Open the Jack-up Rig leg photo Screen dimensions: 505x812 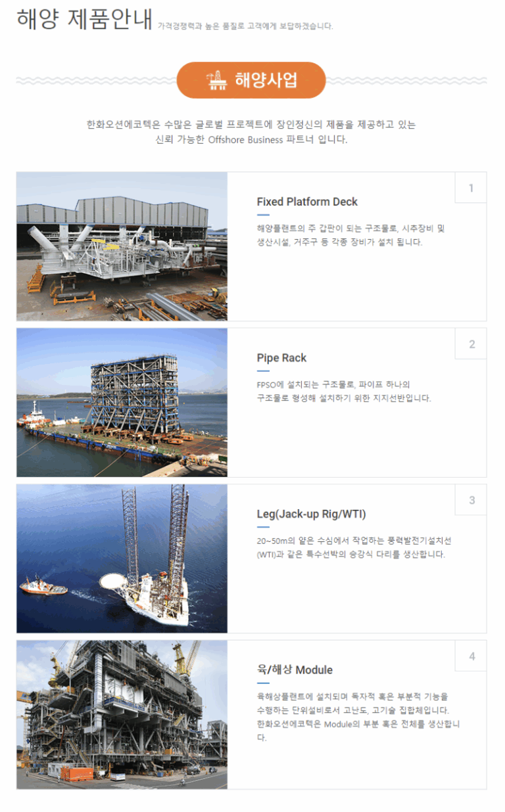click(x=122, y=558)
